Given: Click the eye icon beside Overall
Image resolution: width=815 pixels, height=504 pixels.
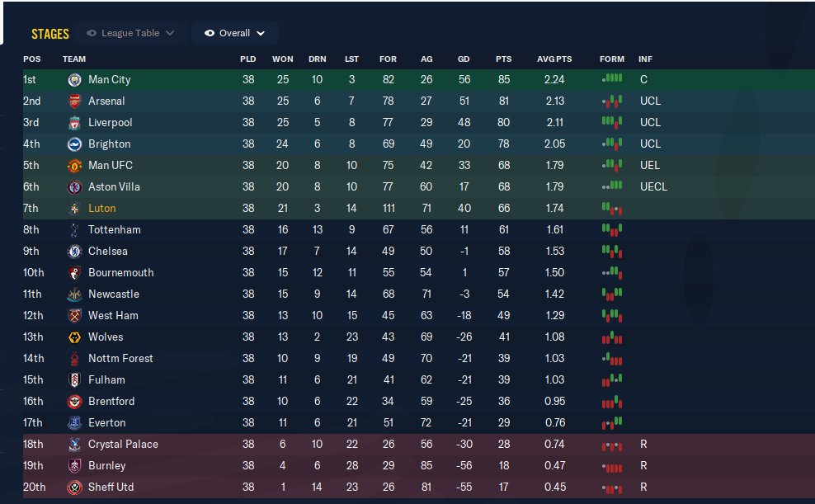Looking at the screenshot, I should 210,34.
